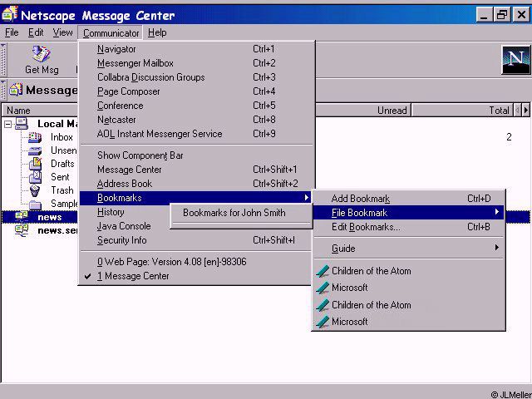Click the column scroll left arrow

point(518,110)
